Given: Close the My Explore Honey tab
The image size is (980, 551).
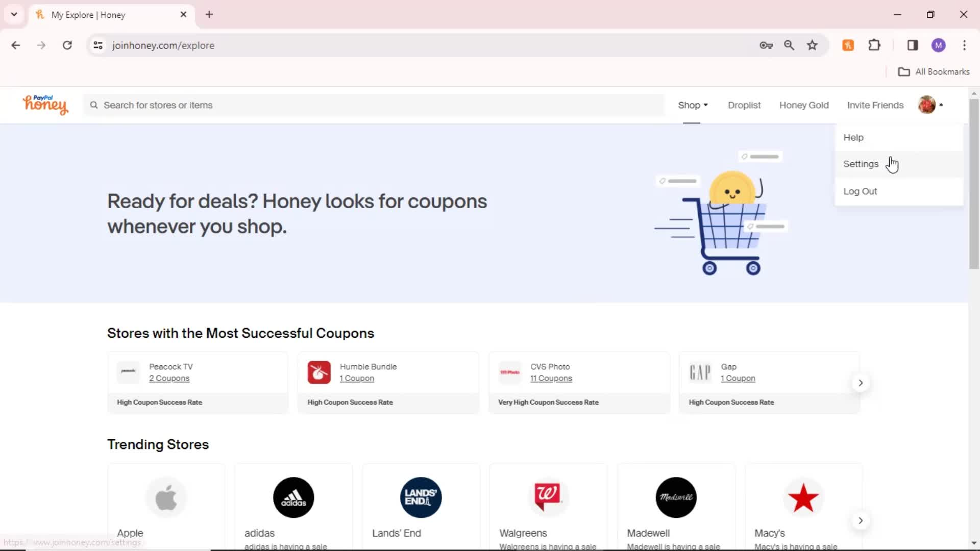Looking at the screenshot, I should (x=183, y=14).
